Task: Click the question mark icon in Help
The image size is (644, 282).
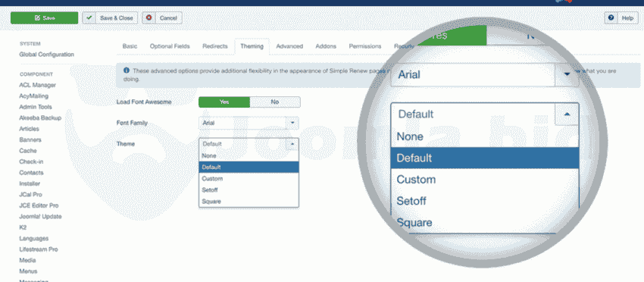Action: point(611,18)
